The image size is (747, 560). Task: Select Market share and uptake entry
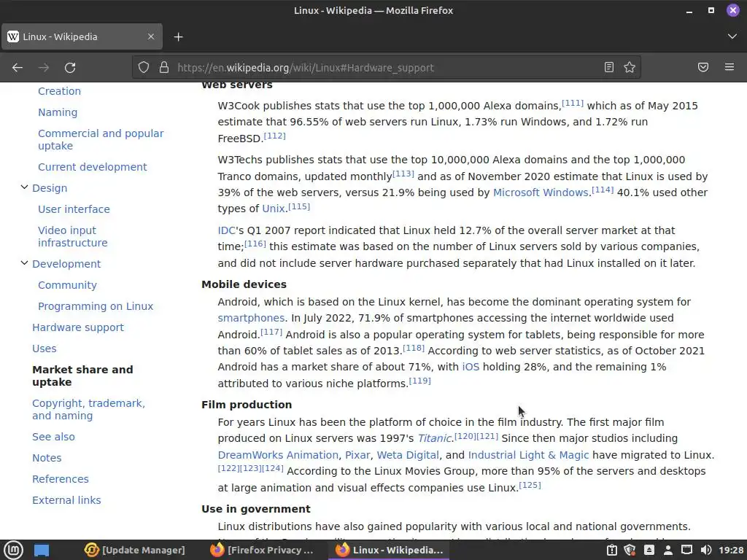83,376
